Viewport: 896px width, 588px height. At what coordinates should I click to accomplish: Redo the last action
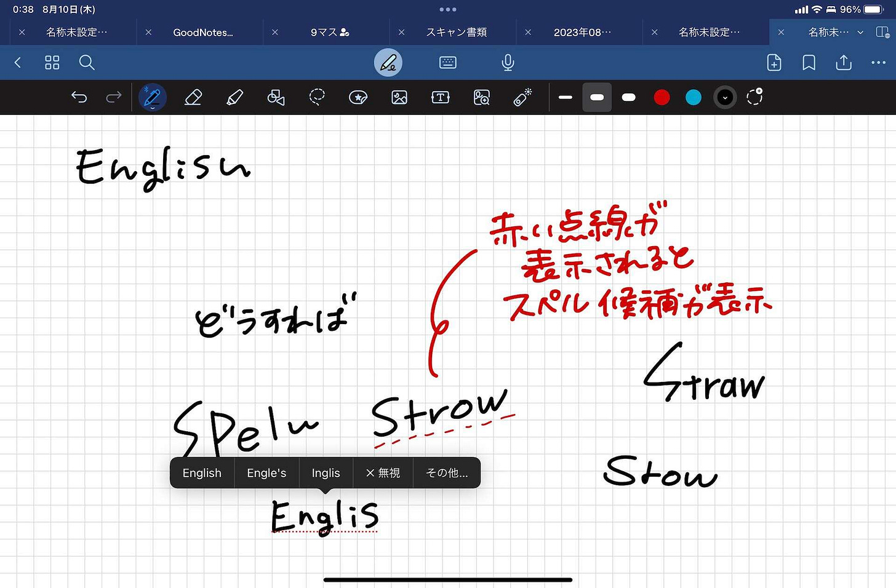(x=114, y=97)
